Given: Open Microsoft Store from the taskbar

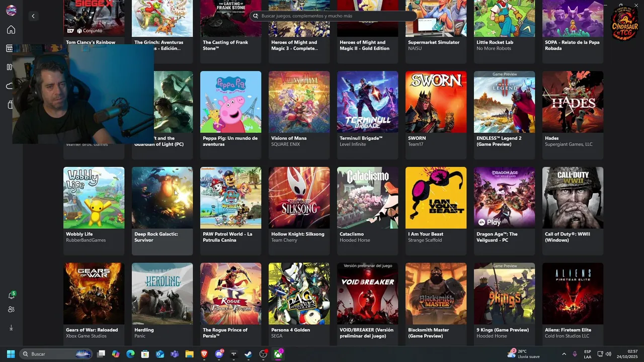Looking at the screenshot, I should pyautogui.click(x=145, y=354).
